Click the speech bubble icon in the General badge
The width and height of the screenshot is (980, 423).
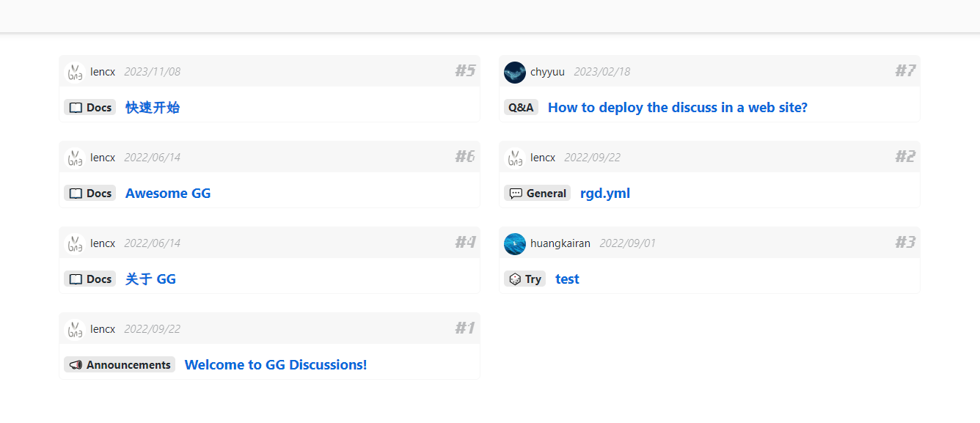coord(516,194)
